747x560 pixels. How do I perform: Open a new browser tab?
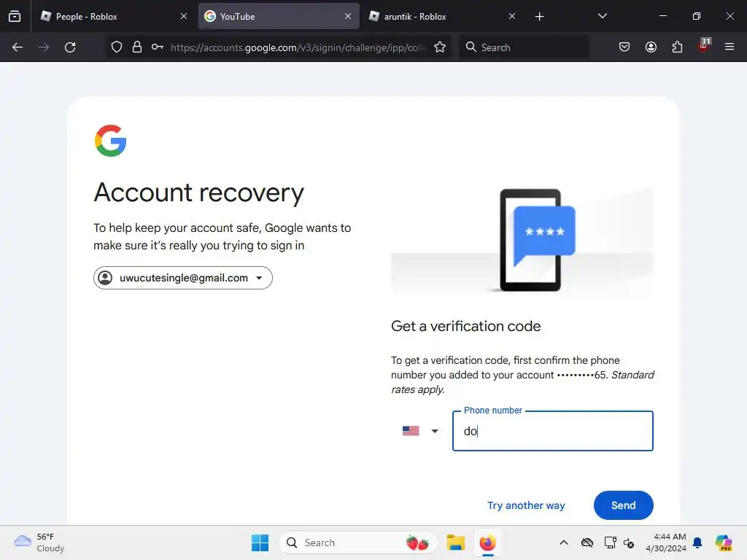539,17
